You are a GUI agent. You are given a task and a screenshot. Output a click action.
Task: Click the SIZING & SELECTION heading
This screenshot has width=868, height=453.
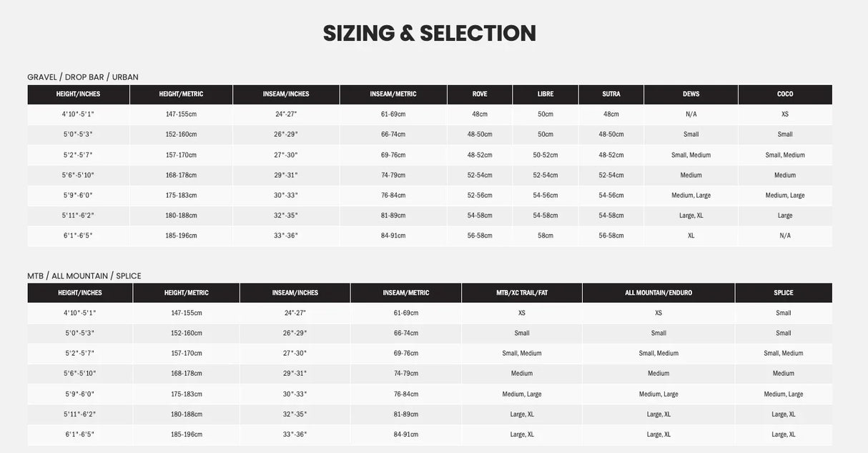(429, 34)
